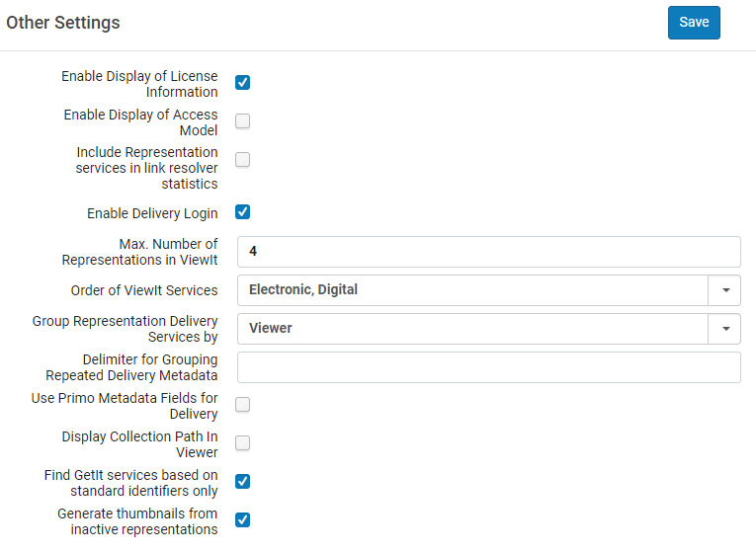Check Include Representation services in statistics
This screenshot has width=756, height=553.
point(242,160)
